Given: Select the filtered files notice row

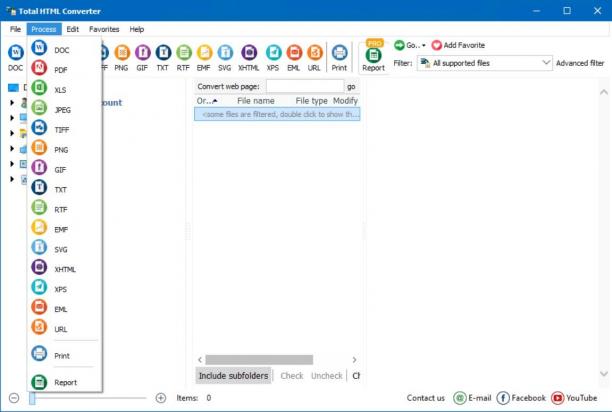Looking at the screenshot, I should tap(277, 114).
